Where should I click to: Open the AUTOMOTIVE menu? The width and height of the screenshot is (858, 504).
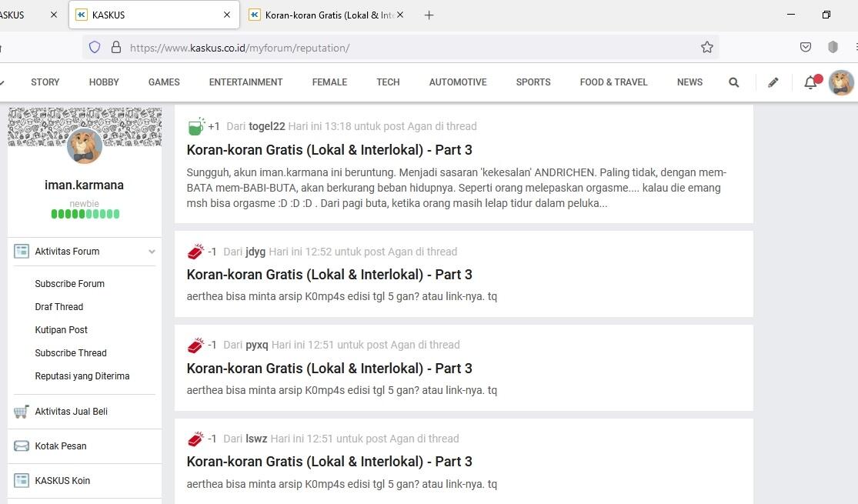(x=457, y=82)
